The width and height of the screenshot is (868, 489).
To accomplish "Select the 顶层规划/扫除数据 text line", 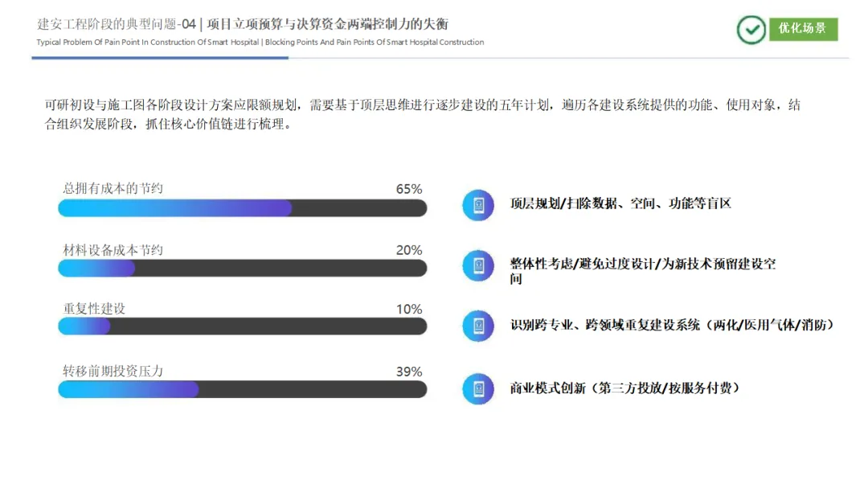I will (x=620, y=203).
